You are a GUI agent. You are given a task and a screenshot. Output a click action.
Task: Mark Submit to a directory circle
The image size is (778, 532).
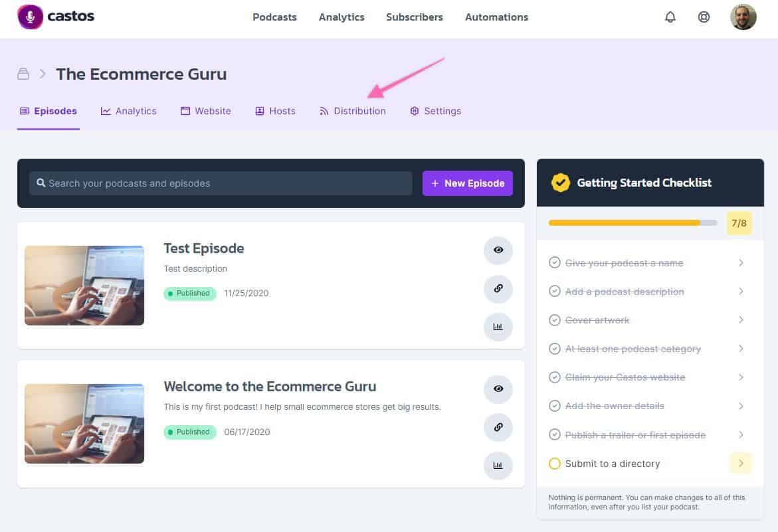554,464
